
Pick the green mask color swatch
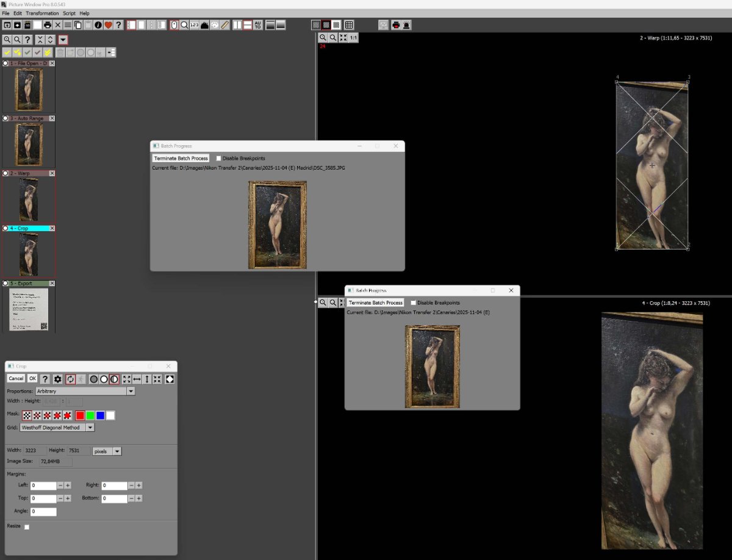point(90,415)
